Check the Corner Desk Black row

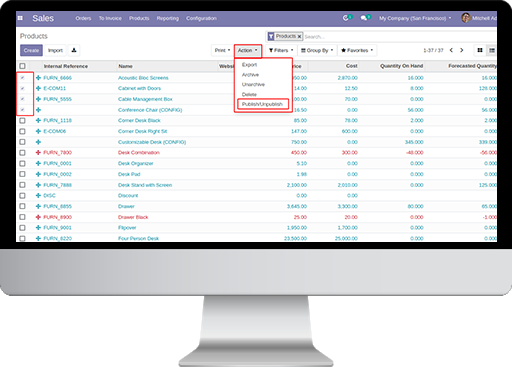pyautogui.click(x=22, y=120)
